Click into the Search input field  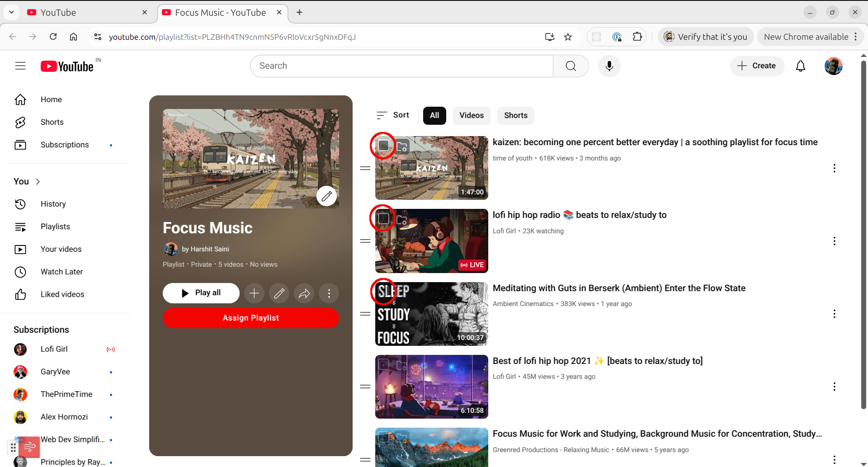(401, 66)
